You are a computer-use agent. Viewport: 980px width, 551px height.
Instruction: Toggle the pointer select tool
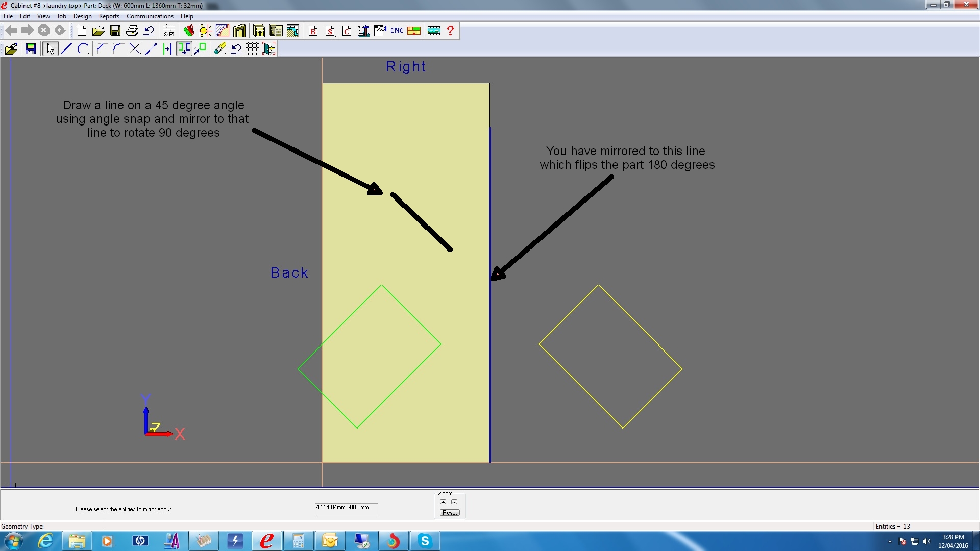(50, 48)
